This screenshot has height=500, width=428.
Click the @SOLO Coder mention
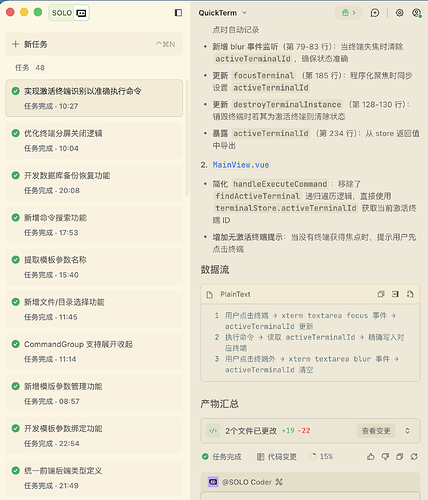tap(248, 482)
